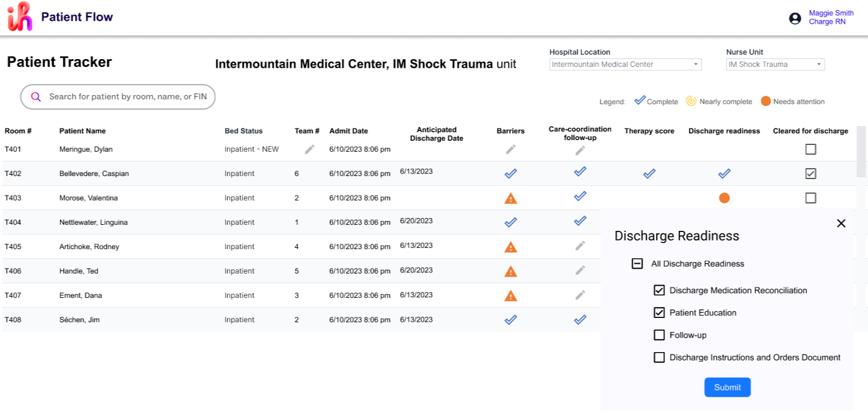The height and width of the screenshot is (413, 868).
Task: Uncheck Discharge Medication Reconciliation
Action: tap(659, 291)
